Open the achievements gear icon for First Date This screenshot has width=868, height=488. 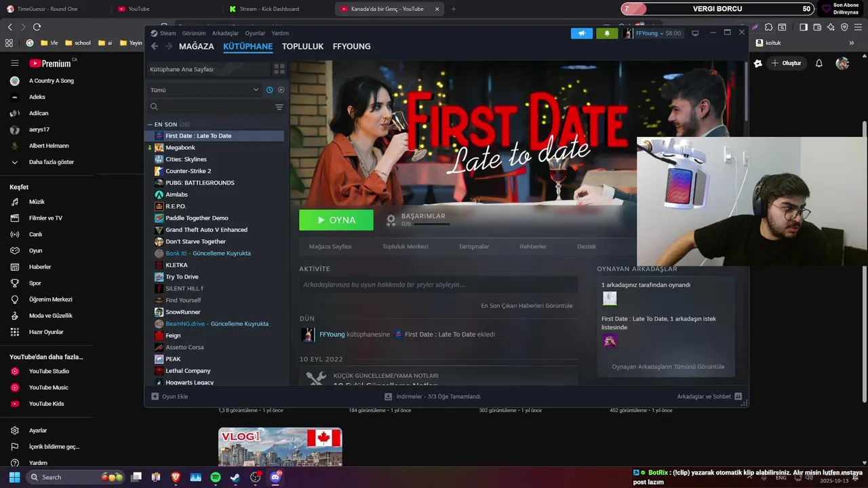point(391,220)
